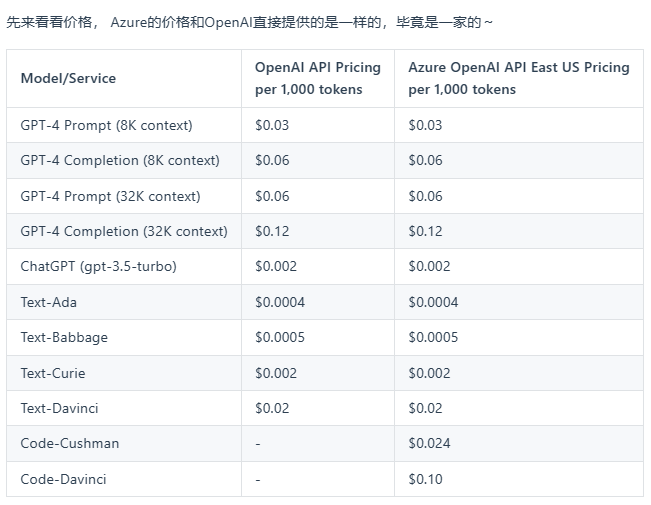This screenshot has width=651, height=505.
Task: Select the OpenAI $0.0004 price for Text-Ada
Action: (280, 301)
